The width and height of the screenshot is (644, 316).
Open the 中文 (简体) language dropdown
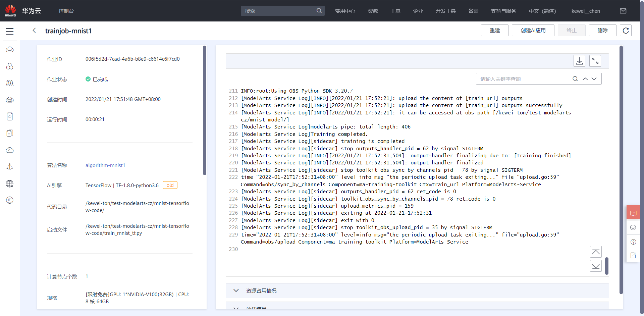pyautogui.click(x=542, y=11)
